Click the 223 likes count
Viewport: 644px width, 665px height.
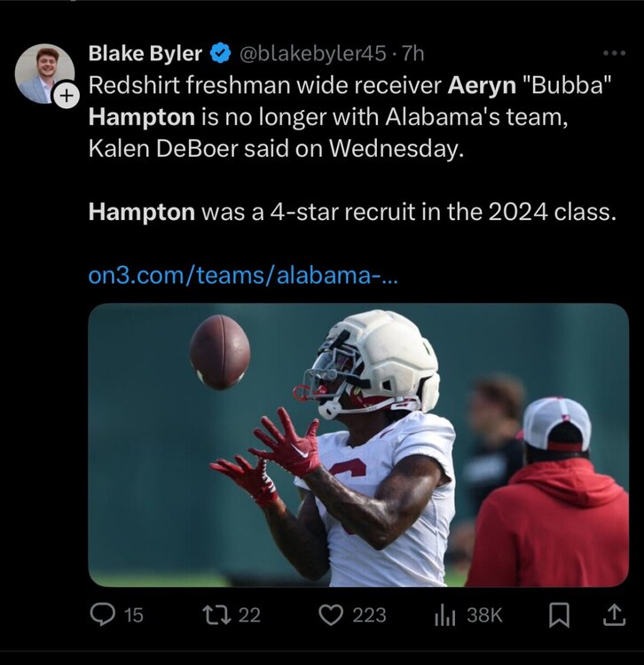369,614
